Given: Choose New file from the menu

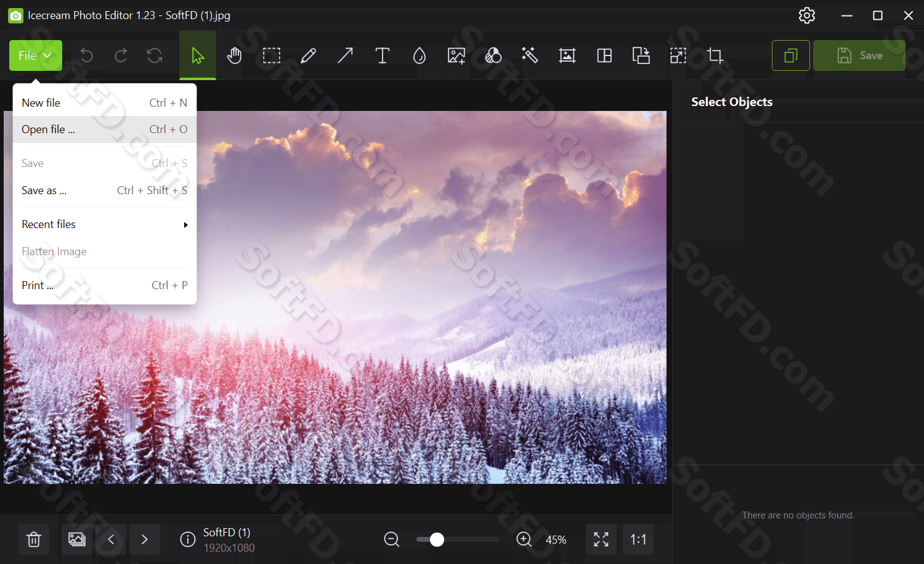Looking at the screenshot, I should click(x=105, y=103).
